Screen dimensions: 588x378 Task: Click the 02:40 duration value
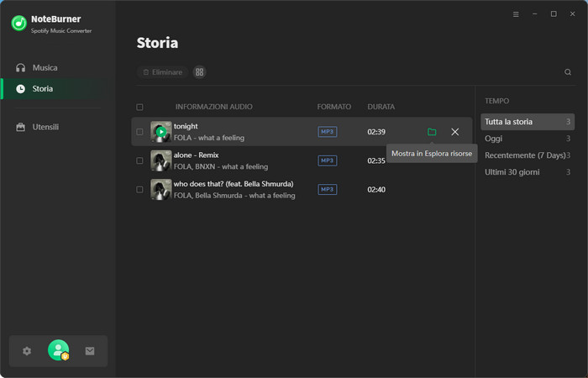pos(376,190)
